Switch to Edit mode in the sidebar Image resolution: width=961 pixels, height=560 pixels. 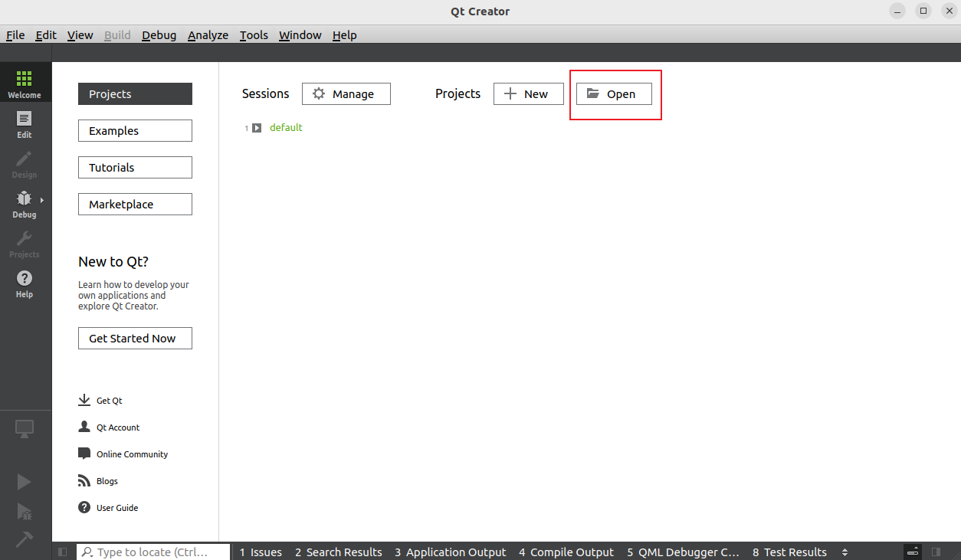(25, 124)
